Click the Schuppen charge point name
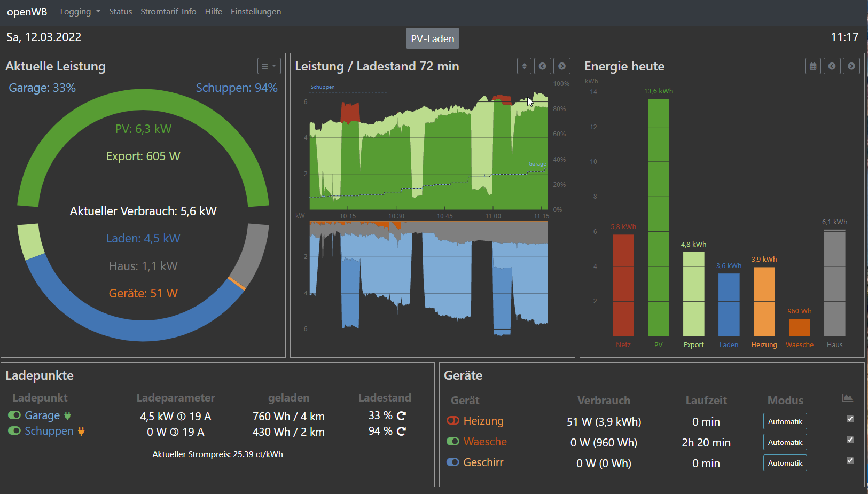868x494 pixels. click(49, 431)
